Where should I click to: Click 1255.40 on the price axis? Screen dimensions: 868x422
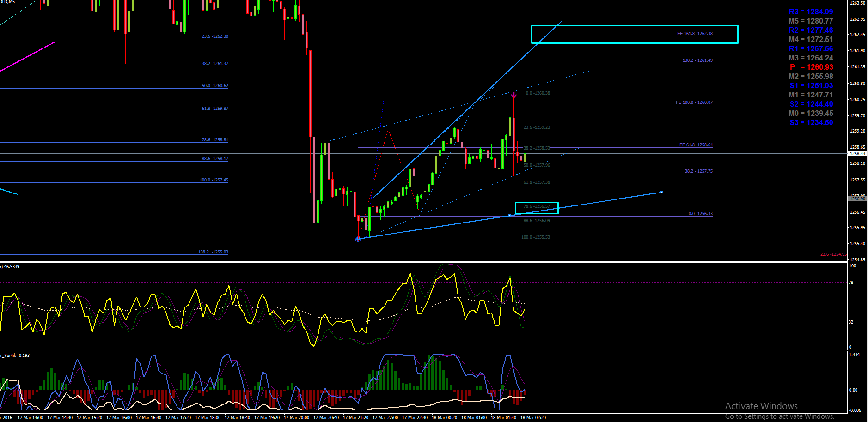(857, 244)
